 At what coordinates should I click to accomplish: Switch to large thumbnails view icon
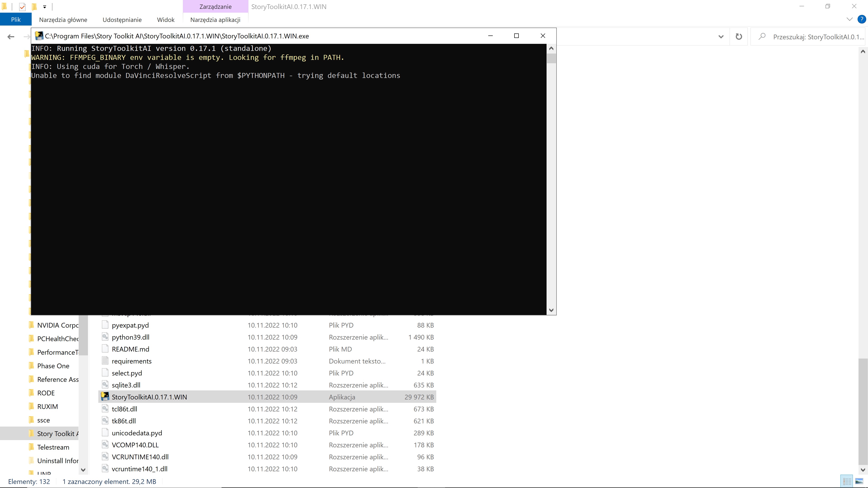click(859, 481)
